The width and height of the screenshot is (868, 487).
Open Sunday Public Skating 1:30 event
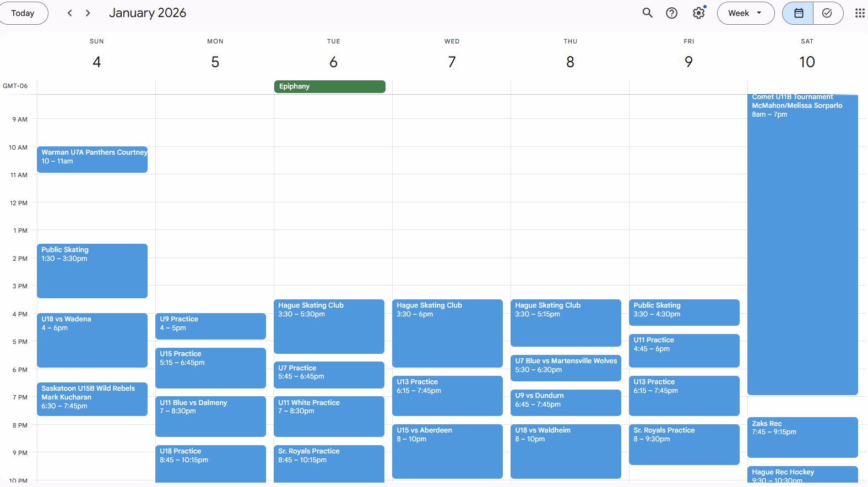(92, 271)
